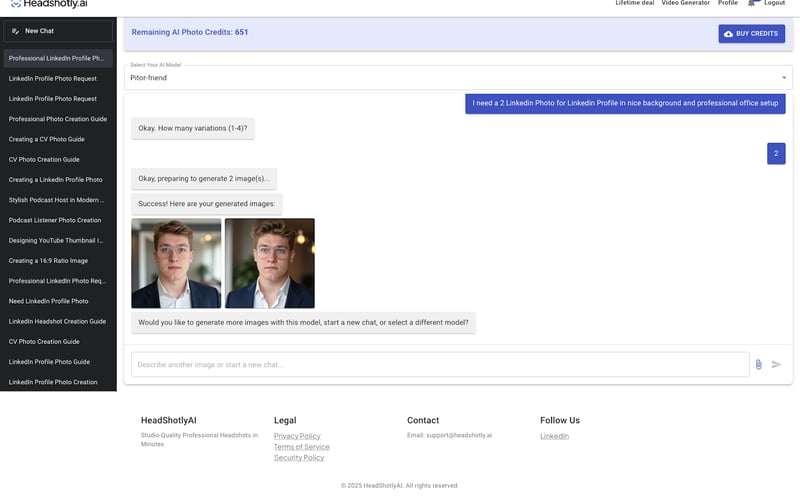800x500 pixels.
Task: Click 'Okay, preparing to generate 2 image(s)...' message
Action: tap(204, 179)
